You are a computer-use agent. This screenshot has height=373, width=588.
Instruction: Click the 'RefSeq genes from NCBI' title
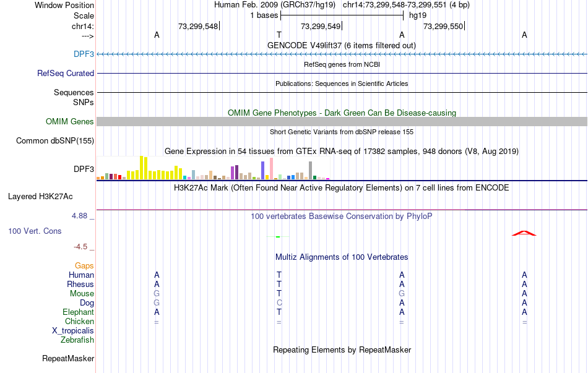tap(342, 64)
